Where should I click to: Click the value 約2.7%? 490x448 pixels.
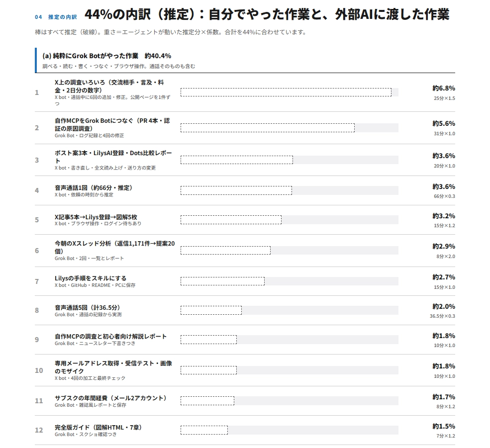[x=444, y=277]
